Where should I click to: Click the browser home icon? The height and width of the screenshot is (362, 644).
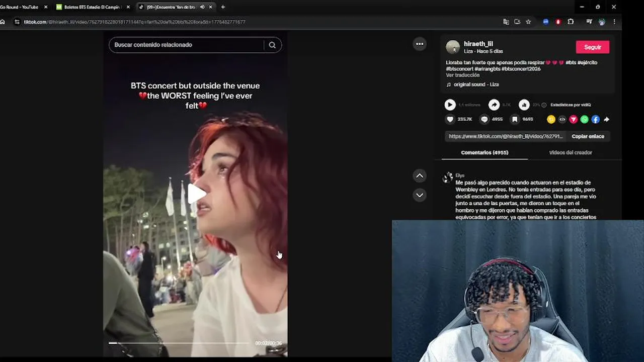pyautogui.click(x=3, y=22)
